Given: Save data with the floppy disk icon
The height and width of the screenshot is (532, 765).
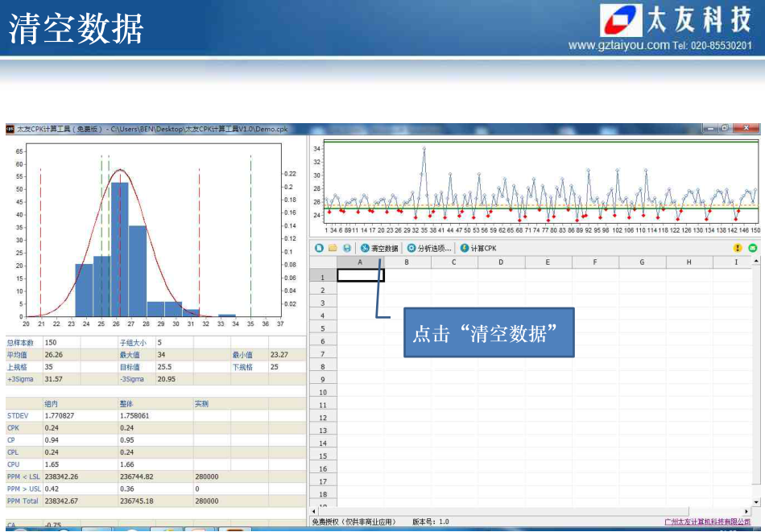Looking at the screenshot, I should click(x=347, y=248).
